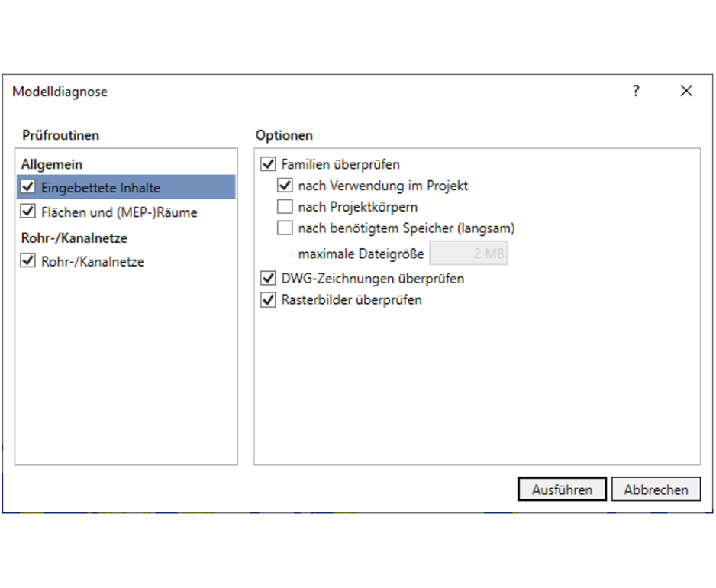Click the bold Rohr-/Kanalnetze group header

tap(74, 238)
